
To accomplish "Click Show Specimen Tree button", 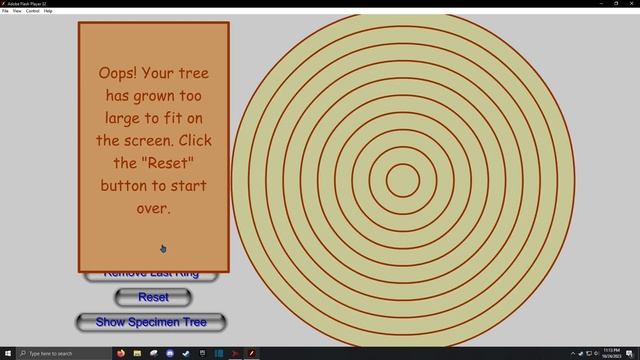I will 151,322.
